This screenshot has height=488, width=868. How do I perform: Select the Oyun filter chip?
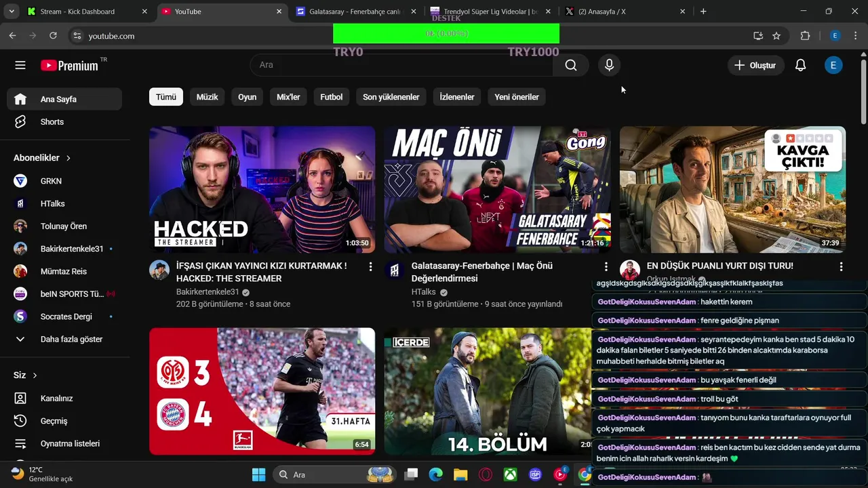(x=247, y=97)
